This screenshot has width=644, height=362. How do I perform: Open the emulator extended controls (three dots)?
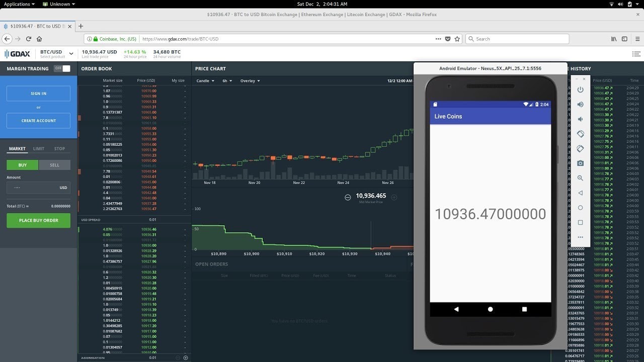[x=580, y=237]
